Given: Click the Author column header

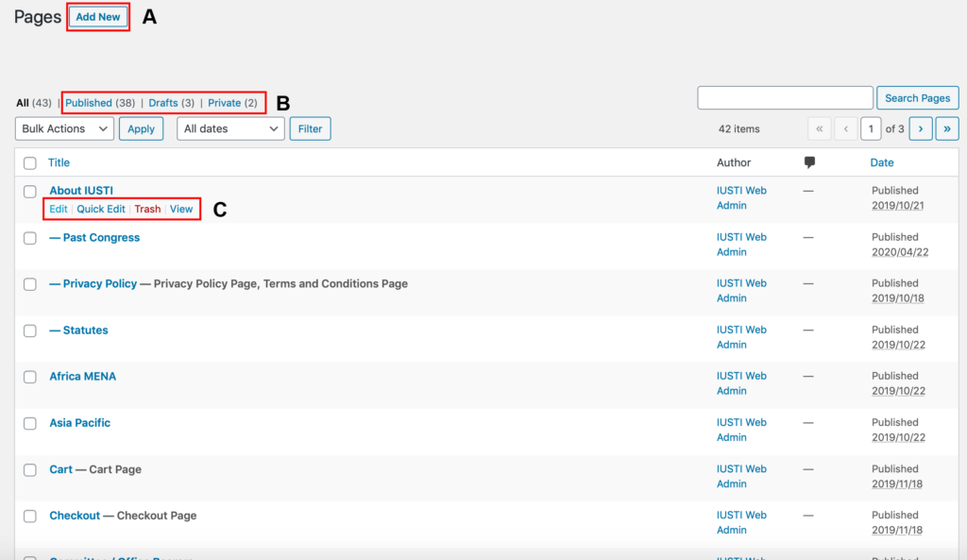Looking at the screenshot, I should pos(733,162).
